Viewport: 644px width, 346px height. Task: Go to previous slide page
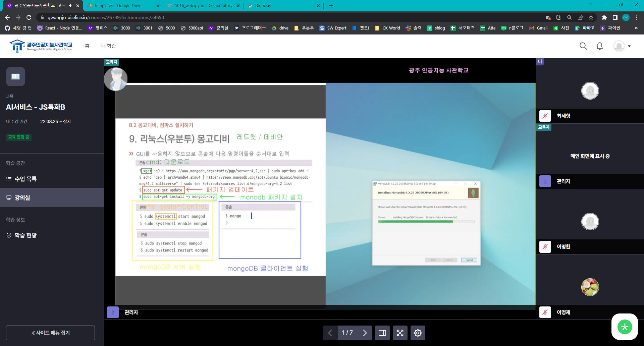[330, 333]
